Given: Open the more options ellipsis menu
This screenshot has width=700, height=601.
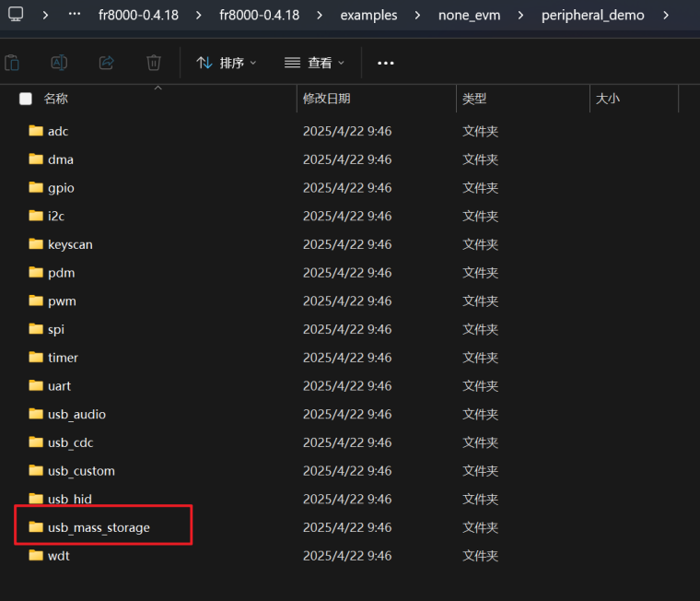Looking at the screenshot, I should tap(386, 63).
